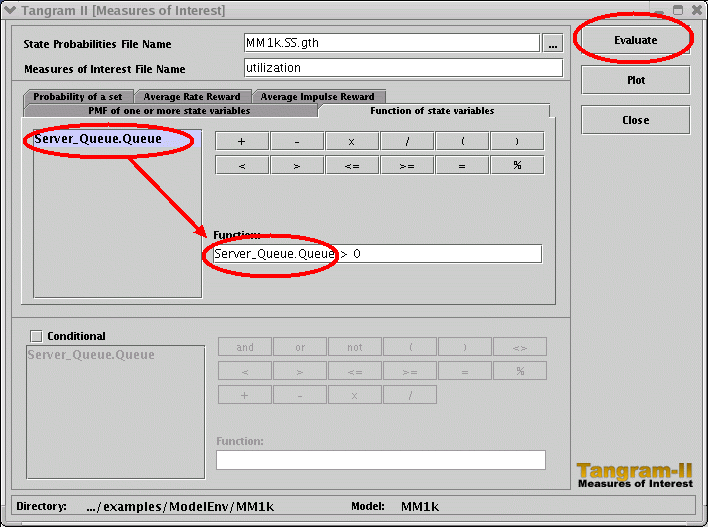
Task: Click the Close button
Action: pos(635,120)
